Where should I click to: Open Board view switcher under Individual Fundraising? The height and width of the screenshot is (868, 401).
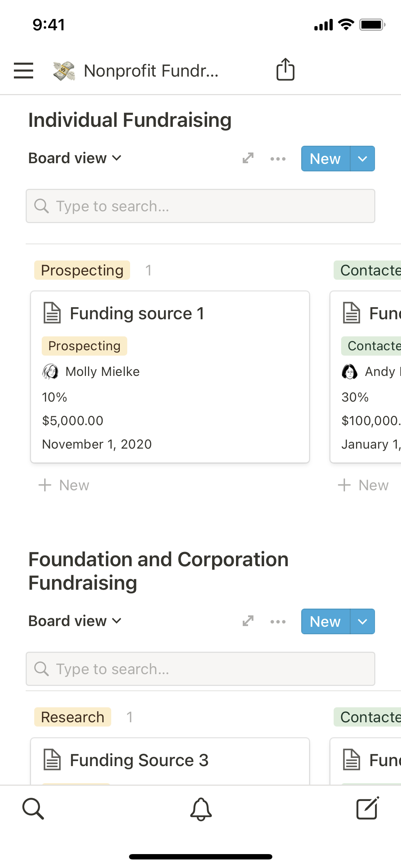[75, 158]
